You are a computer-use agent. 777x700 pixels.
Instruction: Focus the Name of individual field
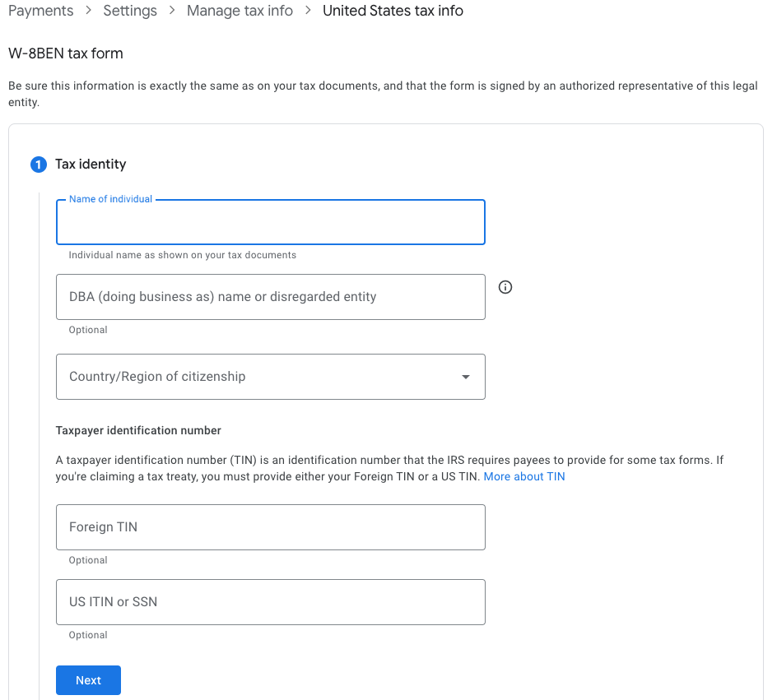click(271, 222)
